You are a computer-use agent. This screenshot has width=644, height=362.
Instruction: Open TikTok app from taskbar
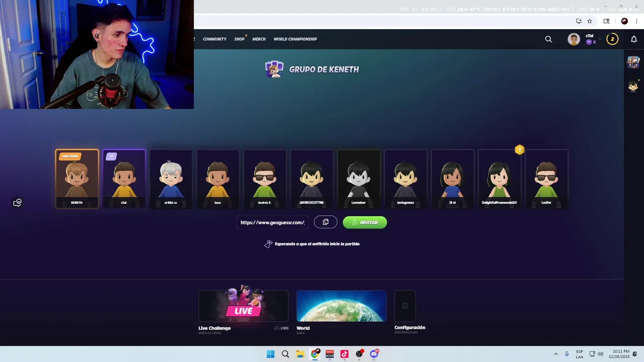tap(344, 354)
